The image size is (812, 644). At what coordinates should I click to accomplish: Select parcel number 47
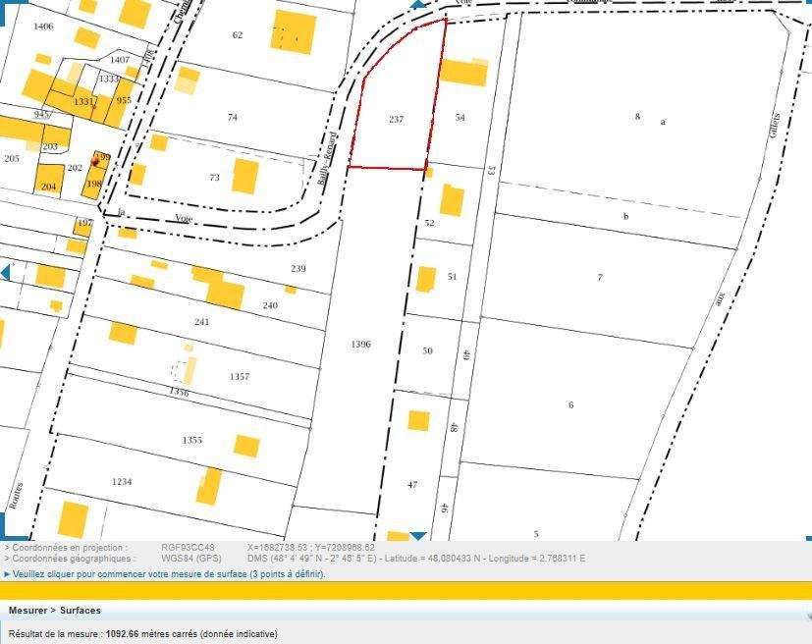pos(412,485)
